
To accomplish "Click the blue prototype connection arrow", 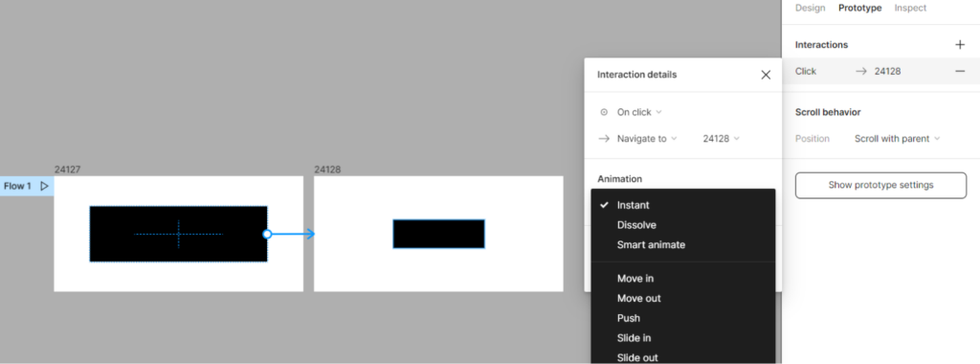I will (x=293, y=234).
